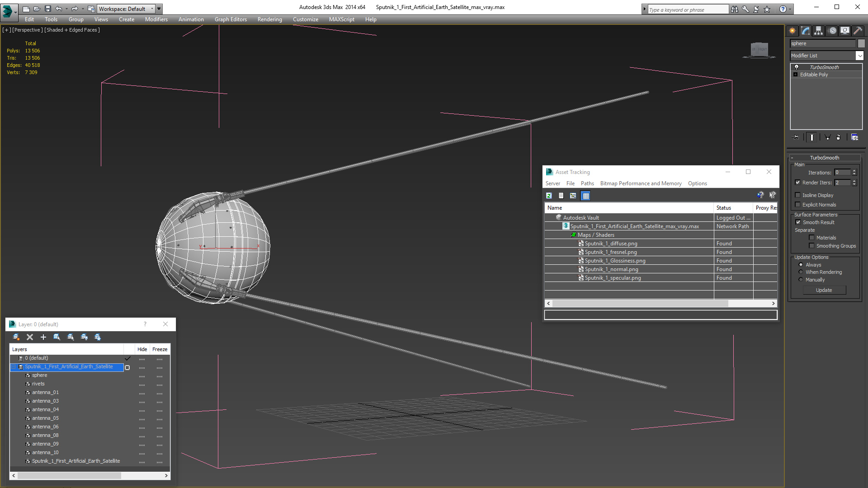Image resolution: width=868 pixels, height=488 pixels.
Task: Click the Undo arrow icon
Action: 59,9
